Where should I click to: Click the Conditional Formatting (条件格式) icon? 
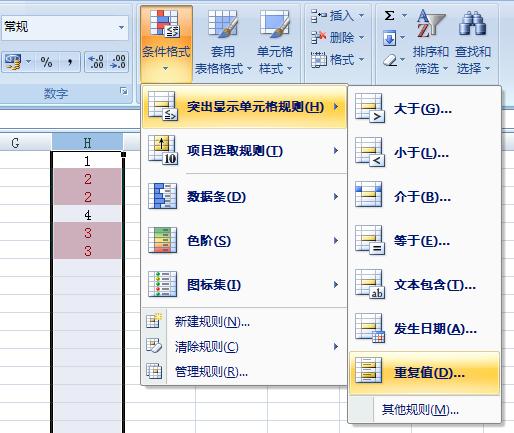(165, 24)
